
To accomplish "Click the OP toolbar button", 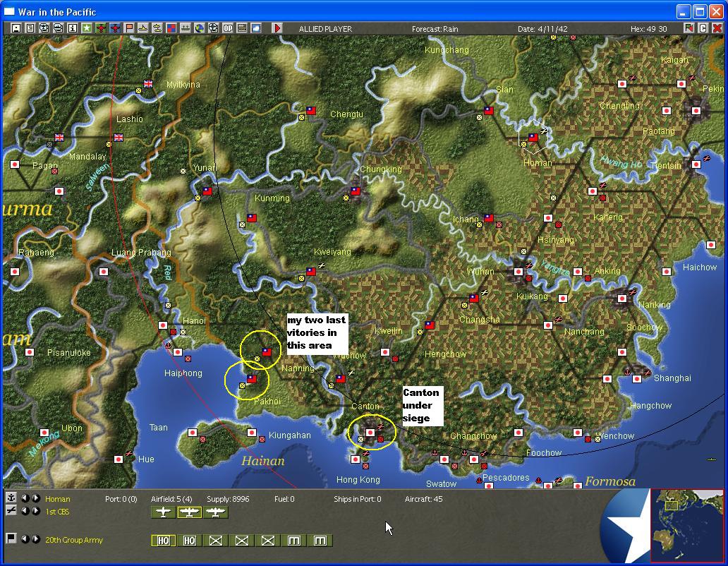I will (227, 28).
